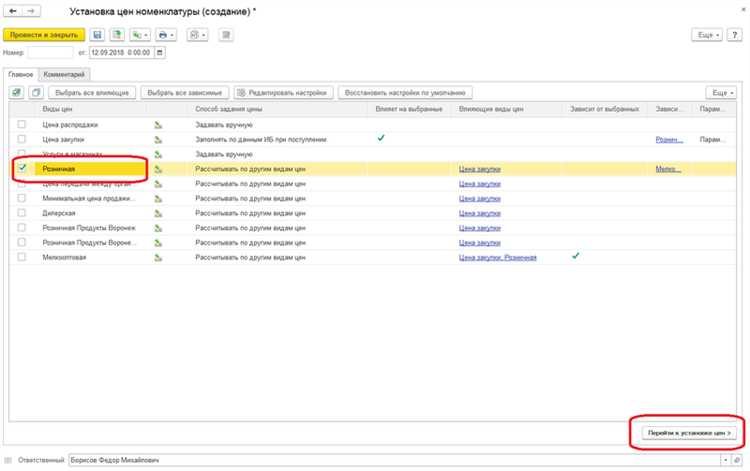The width and height of the screenshot is (750, 471).
Task: Expand the printer dropdown in the toolbar
Action: 166,35
